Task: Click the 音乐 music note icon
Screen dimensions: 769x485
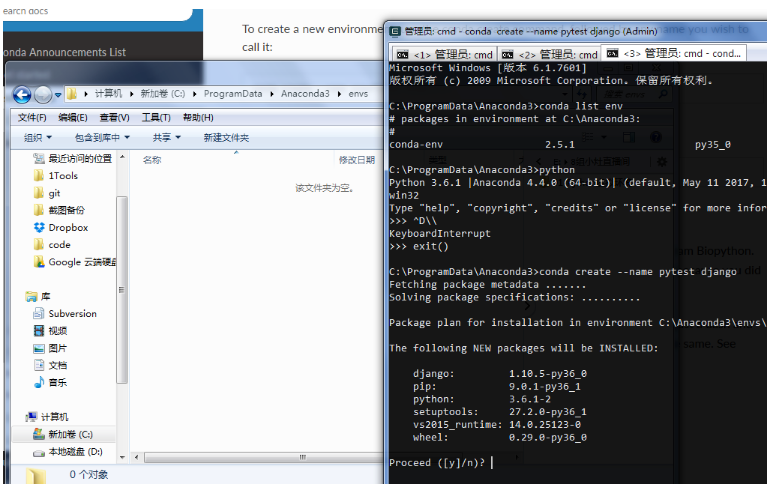Action: pyautogui.click(x=39, y=383)
